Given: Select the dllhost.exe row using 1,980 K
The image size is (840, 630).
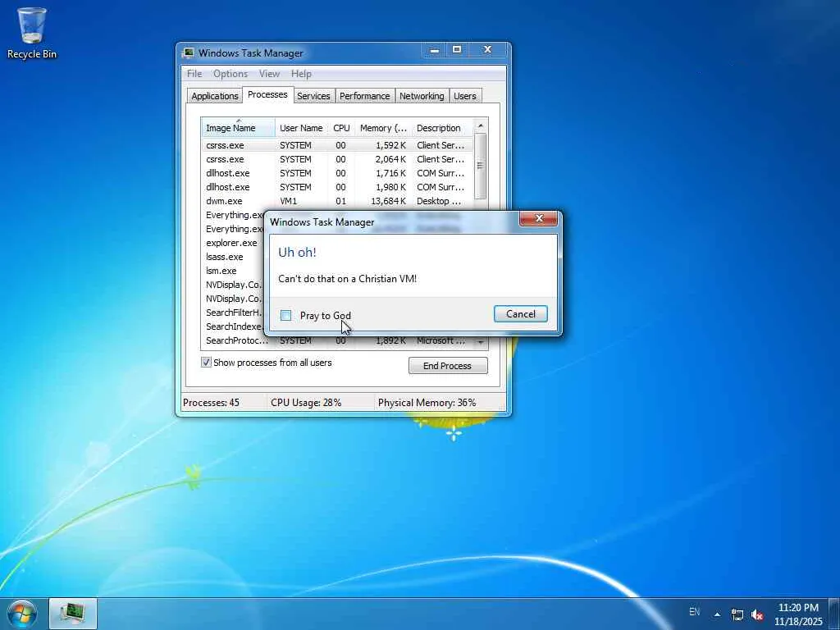Looking at the screenshot, I should [x=337, y=187].
